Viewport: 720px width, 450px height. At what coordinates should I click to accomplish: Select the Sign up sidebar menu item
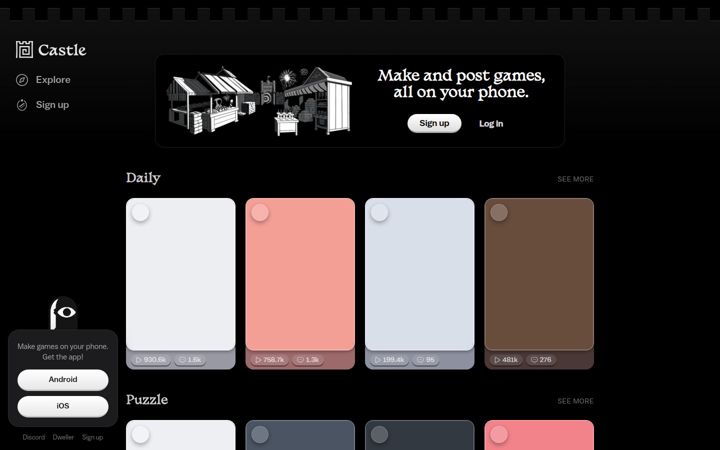[x=43, y=105]
